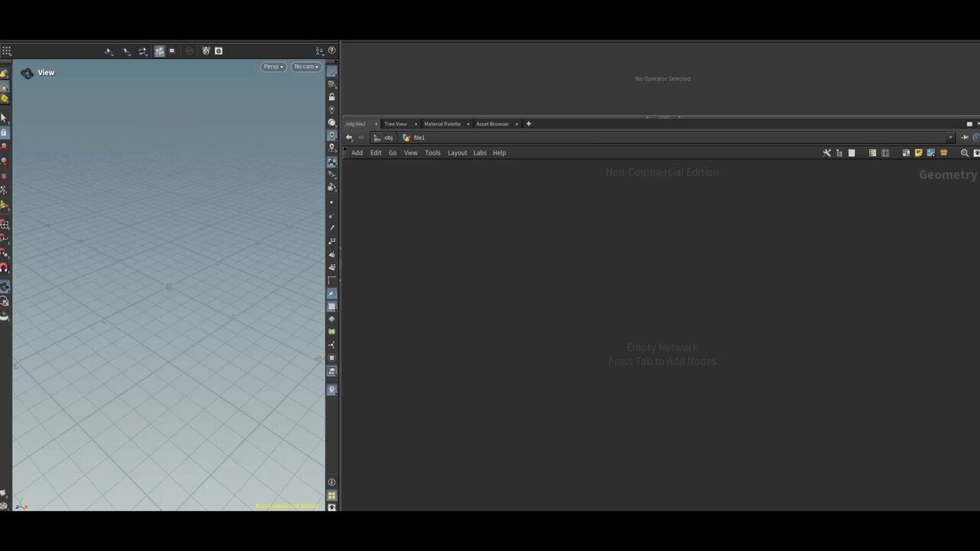
Task: Click the snapshot camera icon in viewport toolbar
Action: tap(206, 51)
